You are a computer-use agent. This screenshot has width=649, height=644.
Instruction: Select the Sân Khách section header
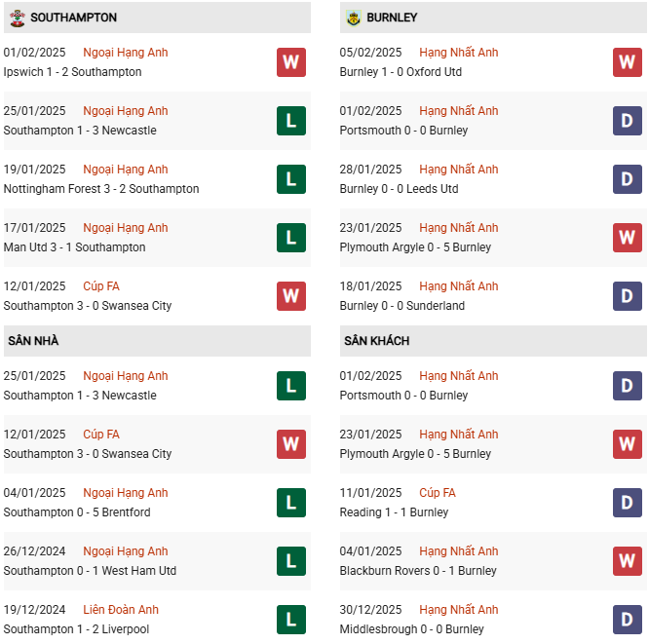coord(376,341)
